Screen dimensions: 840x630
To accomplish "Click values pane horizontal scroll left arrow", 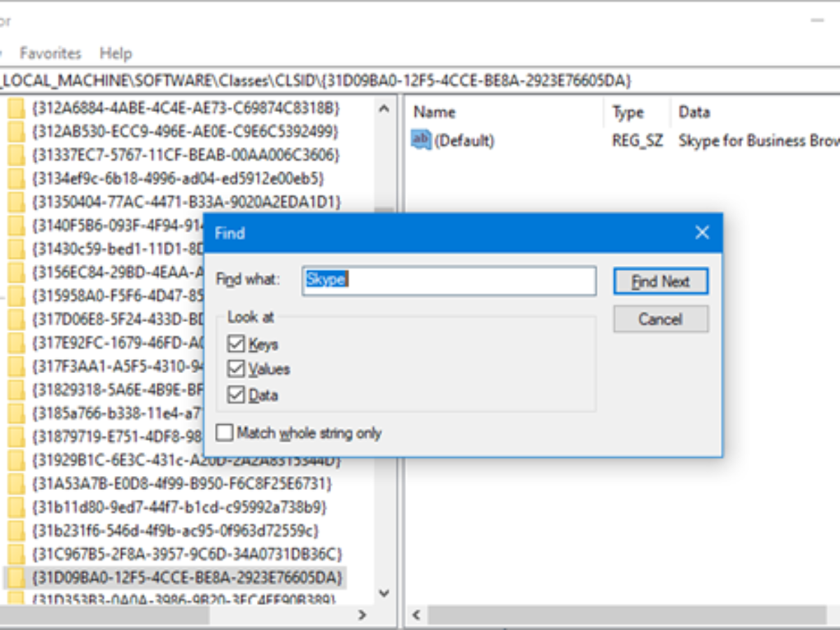I will point(416,615).
